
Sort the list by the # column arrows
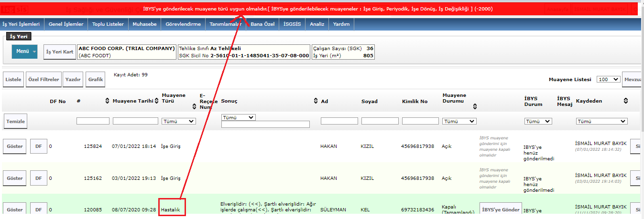click(107, 101)
